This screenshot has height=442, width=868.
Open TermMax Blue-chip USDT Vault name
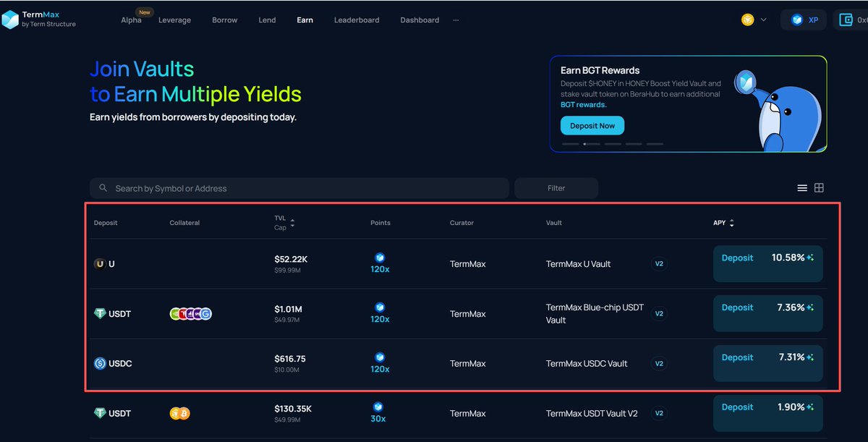point(595,314)
